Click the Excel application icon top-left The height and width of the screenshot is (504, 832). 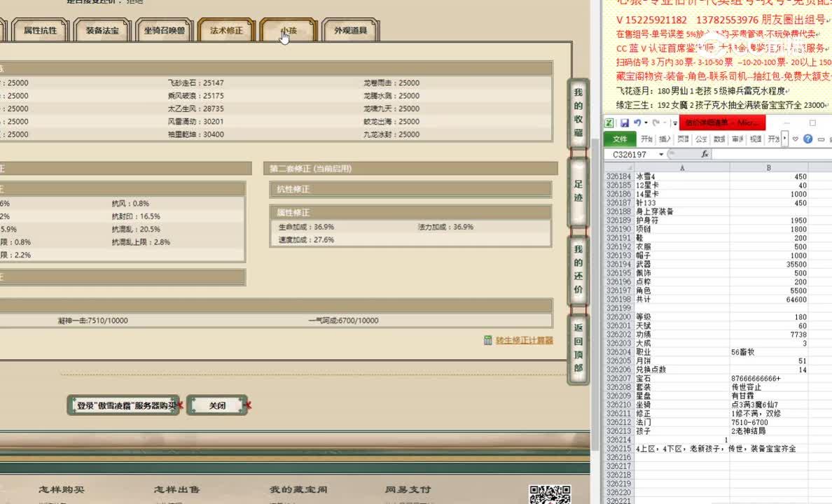(609, 123)
